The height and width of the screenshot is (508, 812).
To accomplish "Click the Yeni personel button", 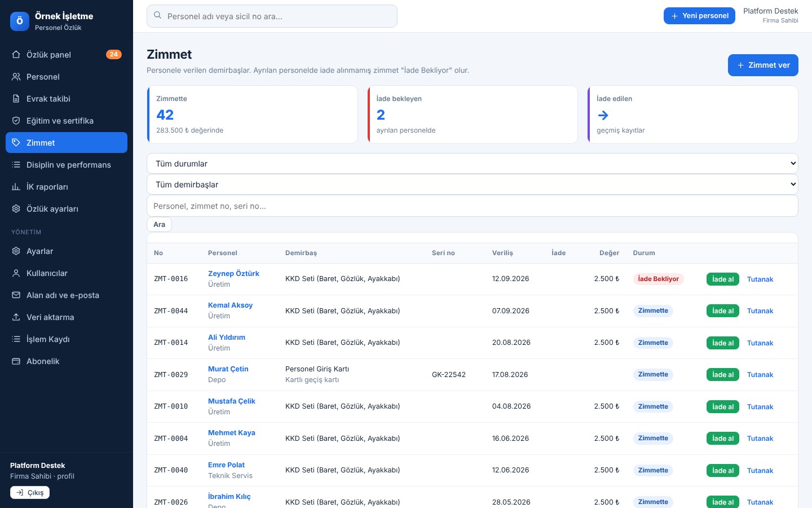I will [x=699, y=16].
